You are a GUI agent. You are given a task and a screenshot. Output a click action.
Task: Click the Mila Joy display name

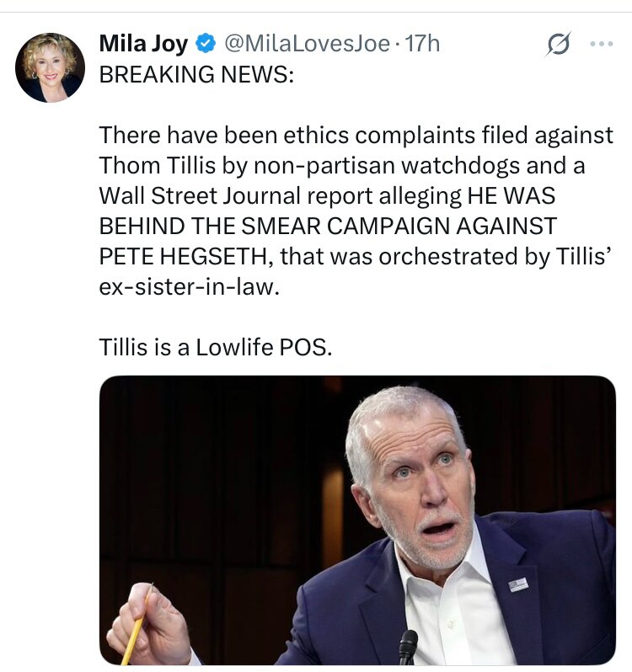pos(143,42)
